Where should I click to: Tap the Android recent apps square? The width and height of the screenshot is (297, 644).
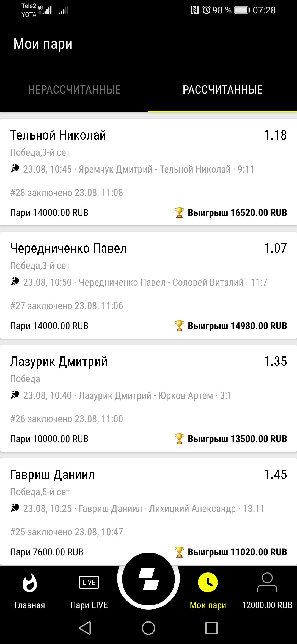coord(211,628)
